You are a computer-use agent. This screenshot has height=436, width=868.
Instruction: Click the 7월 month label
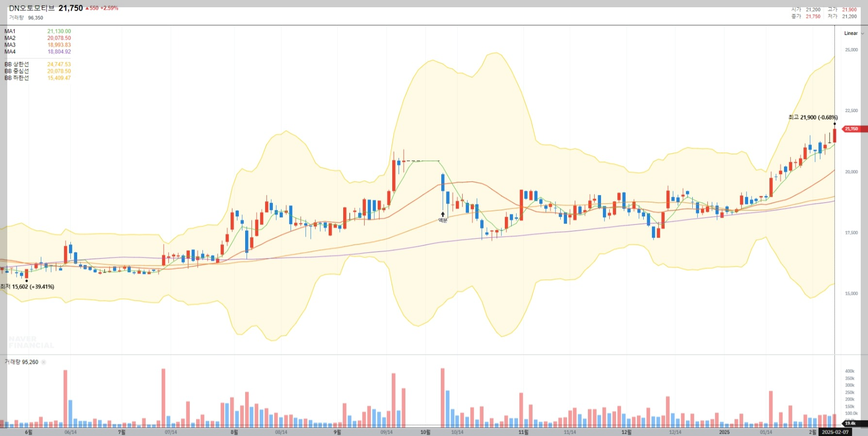pos(122,433)
